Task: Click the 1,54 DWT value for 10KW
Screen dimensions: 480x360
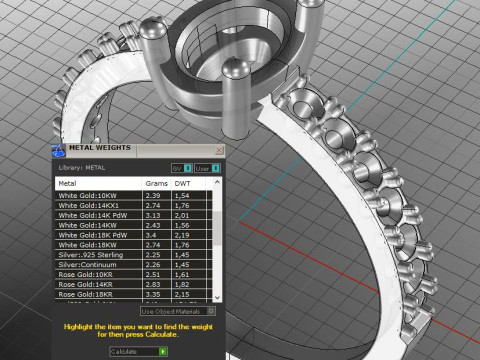Action: tap(182, 196)
